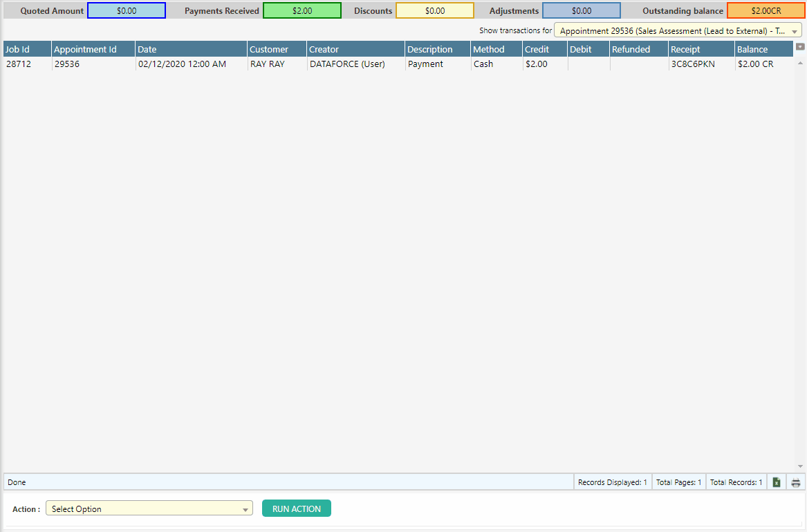Viewport: 807px width, 532px height.
Task: Click the Outstanding balance orange box
Action: pos(766,11)
